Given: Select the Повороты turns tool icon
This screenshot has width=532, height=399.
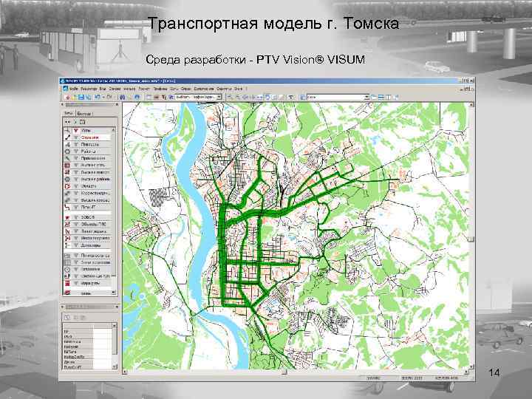Looking at the screenshot, I should [67, 145].
